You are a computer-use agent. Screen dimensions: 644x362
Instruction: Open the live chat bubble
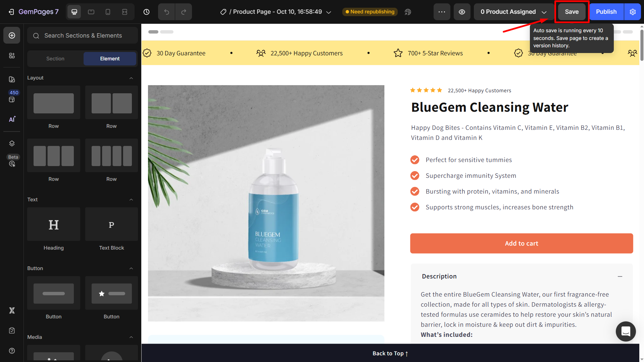[x=626, y=331]
